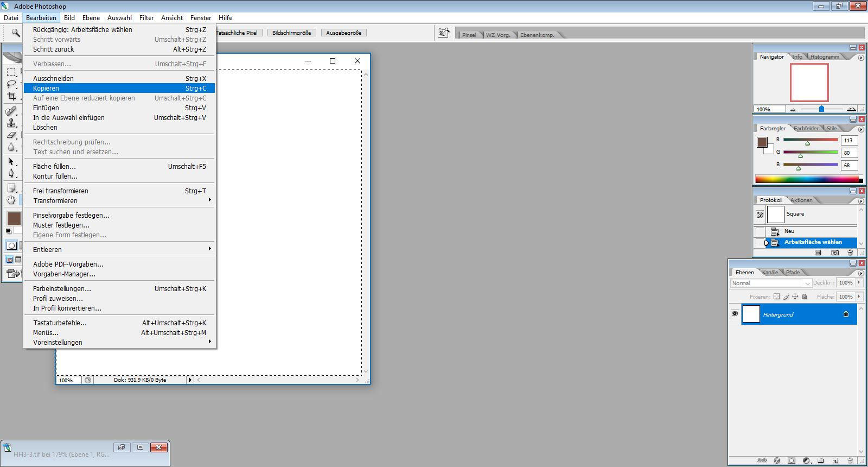Open the Deckkr. opacity slider arrow
Viewport: 868px width, 467px height.
coord(859,282)
